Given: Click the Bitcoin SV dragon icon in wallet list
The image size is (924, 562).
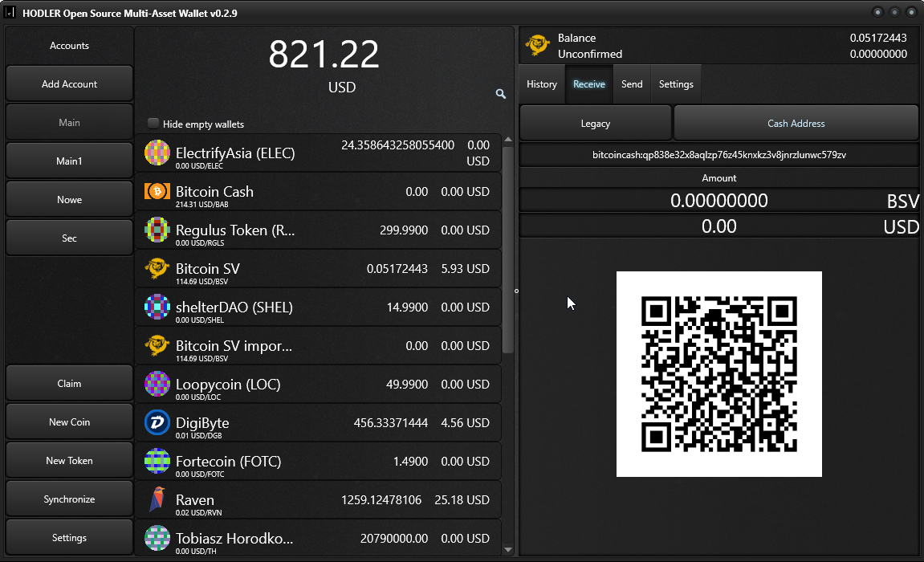Looking at the screenshot, I should pyautogui.click(x=157, y=269).
